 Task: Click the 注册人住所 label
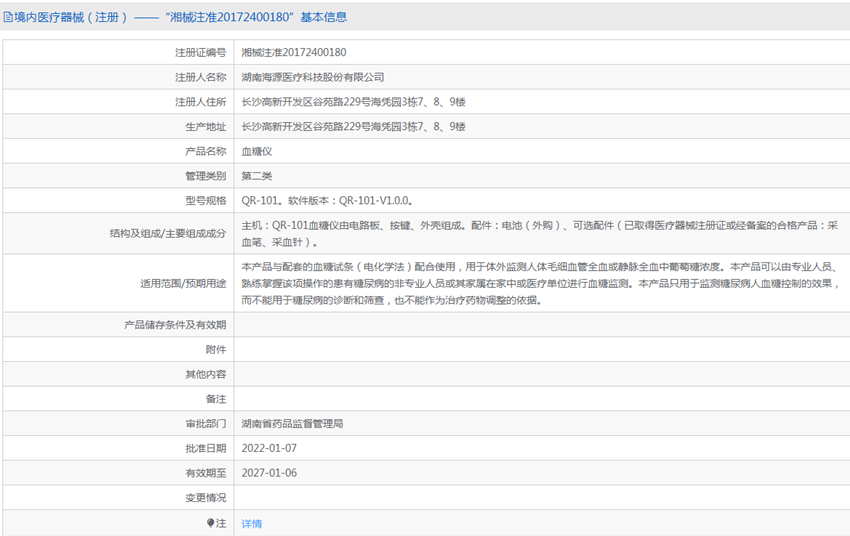pos(201,102)
